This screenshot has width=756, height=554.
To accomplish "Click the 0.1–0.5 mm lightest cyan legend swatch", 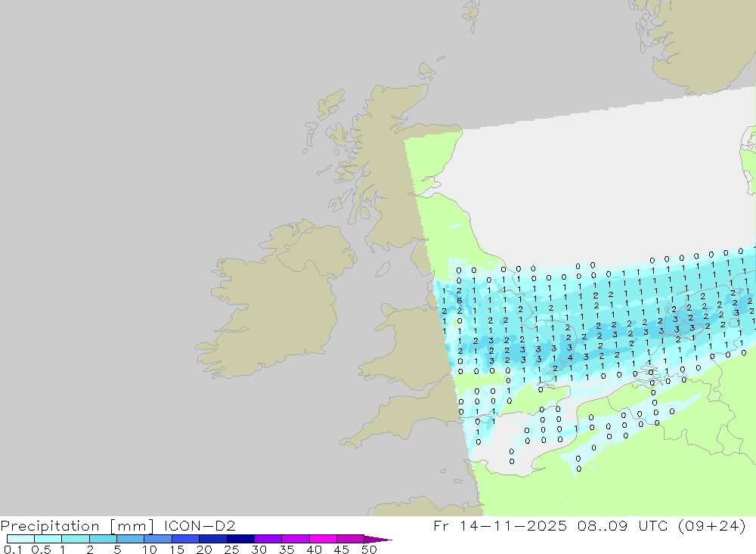I will click(x=20, y=539).
